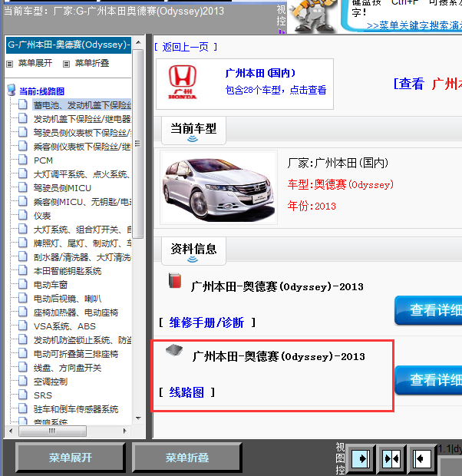Click the page icon beside 仪表
462x476 pixels.
click(x=23, y=215)
